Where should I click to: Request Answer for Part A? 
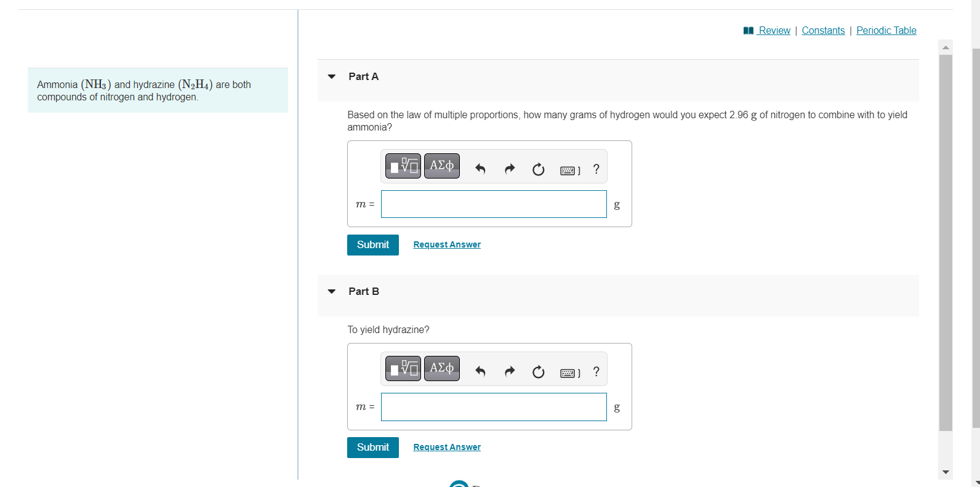(447, 244)
